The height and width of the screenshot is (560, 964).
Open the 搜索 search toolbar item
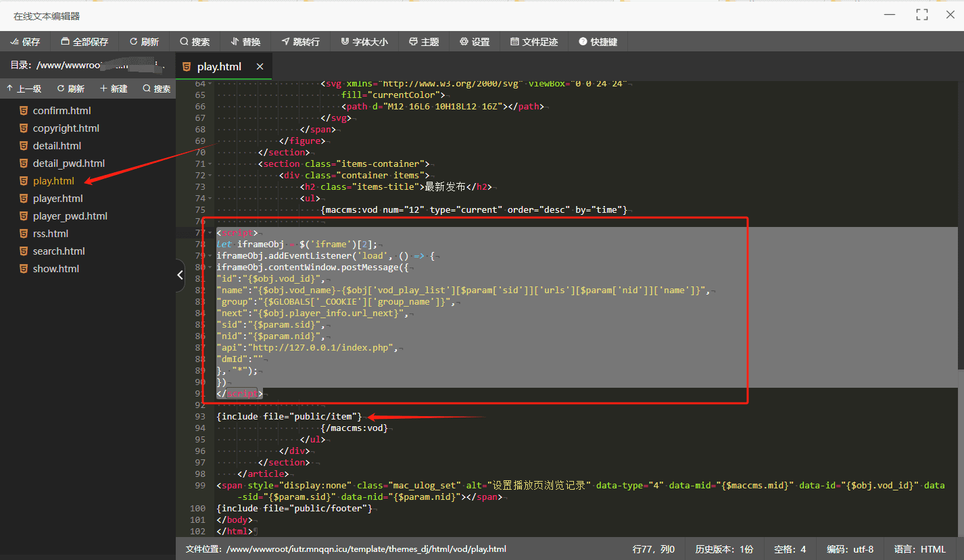pos(195,42)
